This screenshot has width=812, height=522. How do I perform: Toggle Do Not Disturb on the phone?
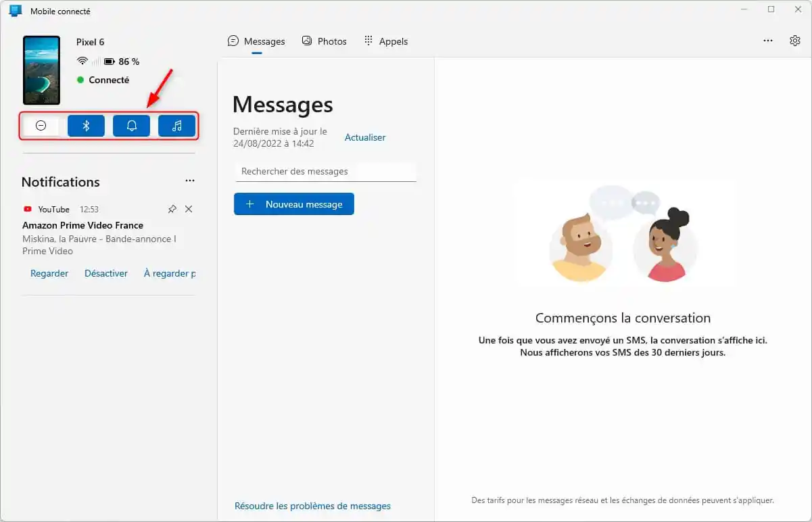pos(41,126)
